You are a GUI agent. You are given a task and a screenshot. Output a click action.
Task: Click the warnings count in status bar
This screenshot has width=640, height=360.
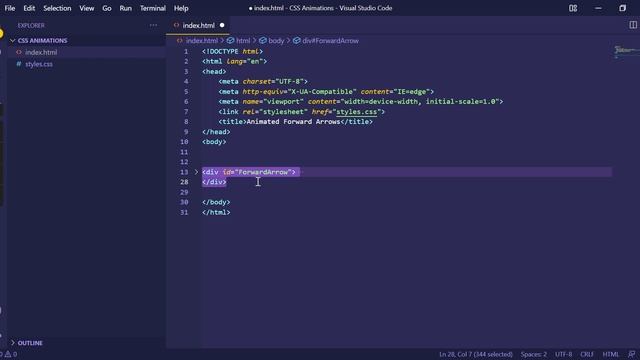point(11,354)
